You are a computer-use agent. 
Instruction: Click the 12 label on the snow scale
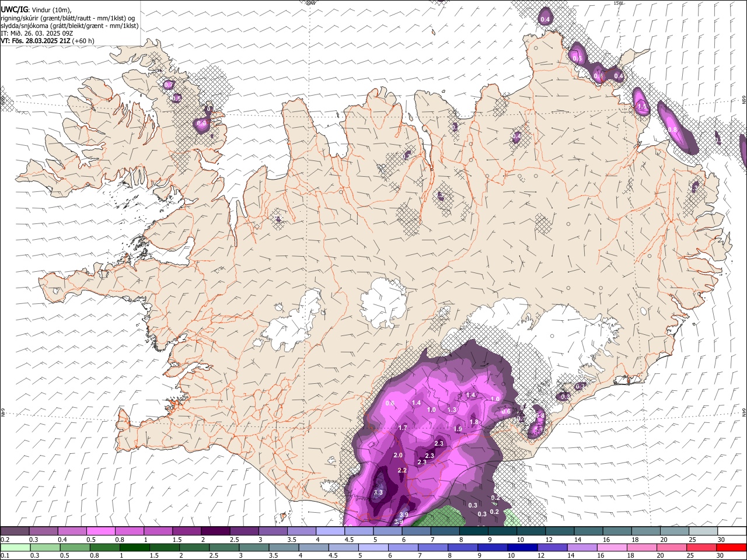point(549,540)
